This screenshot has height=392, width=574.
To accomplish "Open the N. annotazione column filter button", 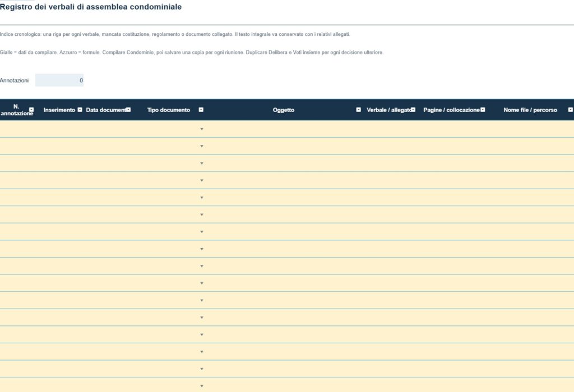I will coord(31,110).
